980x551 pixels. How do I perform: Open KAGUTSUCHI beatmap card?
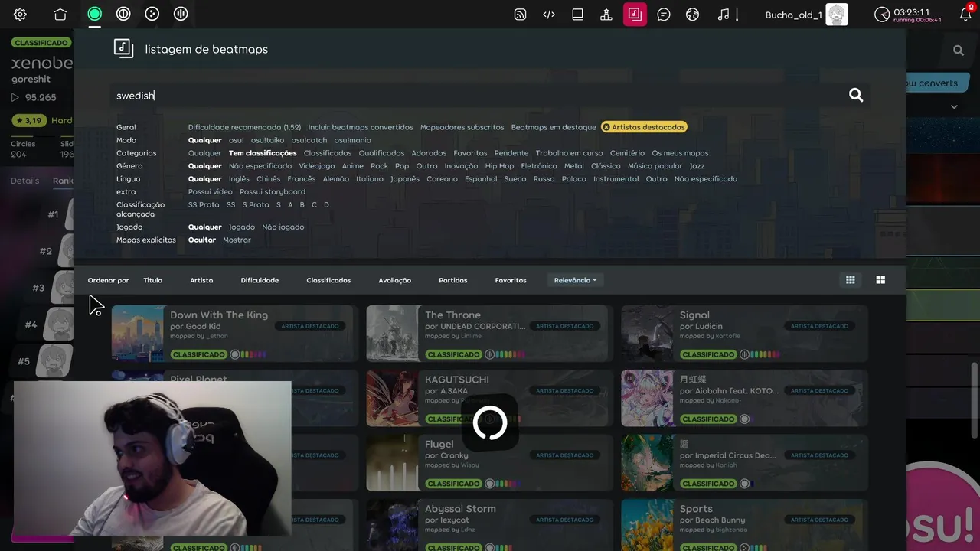[489, 398]
